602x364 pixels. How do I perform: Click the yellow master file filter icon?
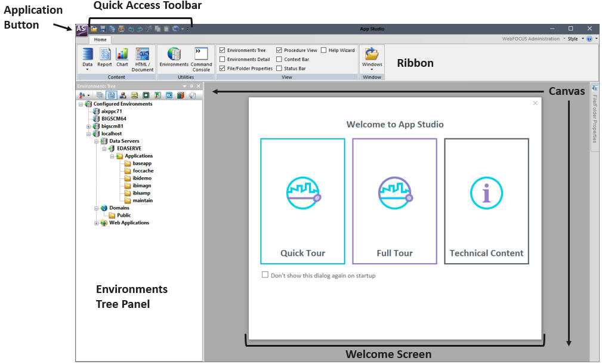point(134,95)
